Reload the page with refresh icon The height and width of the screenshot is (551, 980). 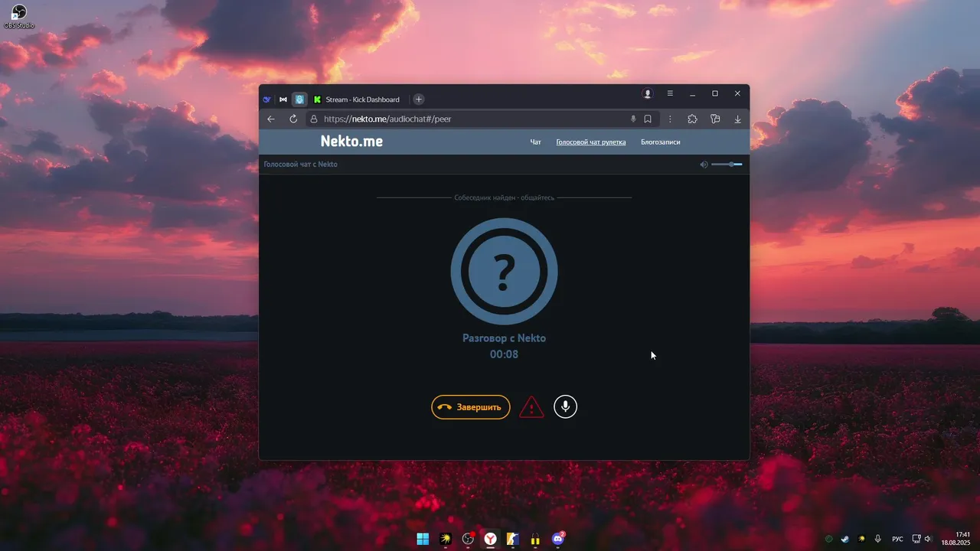[293, 119]
